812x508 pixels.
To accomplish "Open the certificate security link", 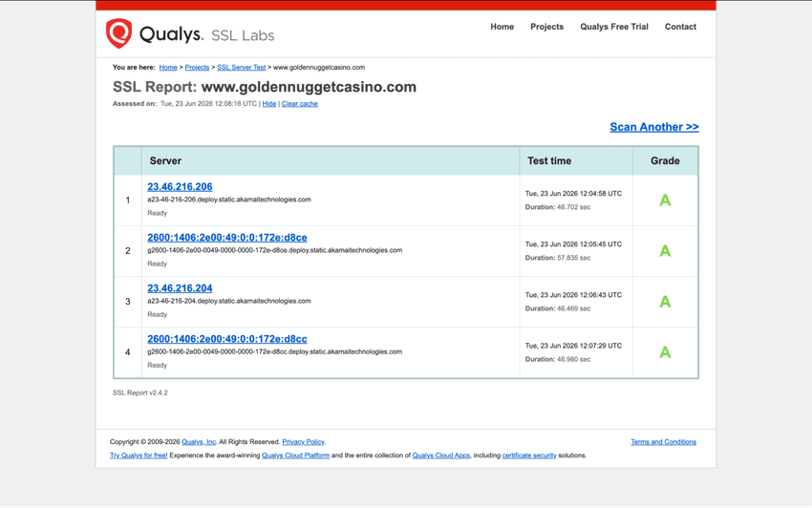I will click(x=529, y=455).
